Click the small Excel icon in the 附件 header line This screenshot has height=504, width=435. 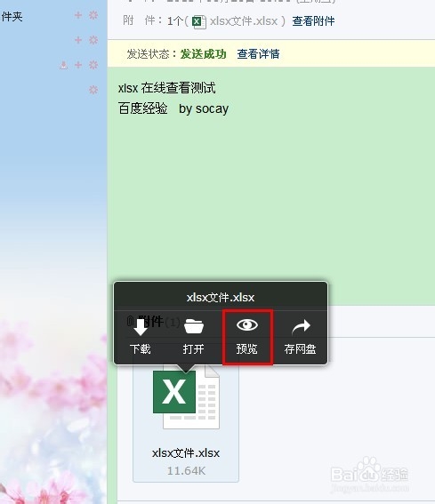199,22
